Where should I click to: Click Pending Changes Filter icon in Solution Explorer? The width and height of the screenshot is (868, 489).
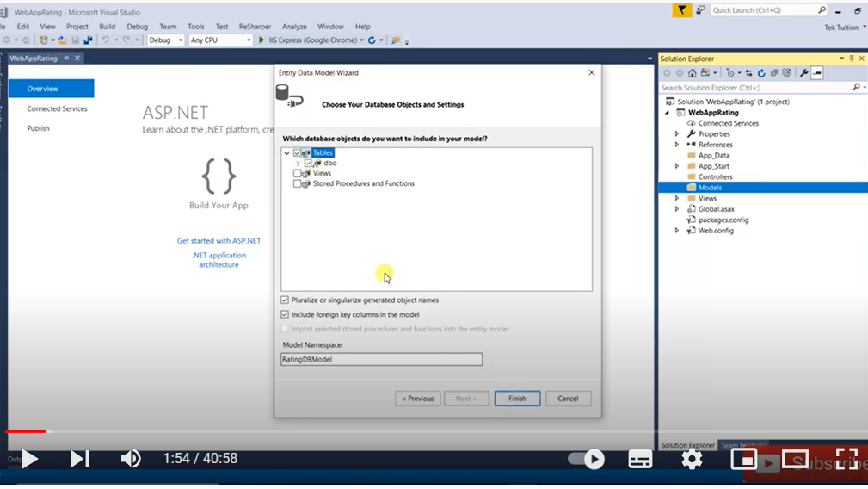[x=730, y=73]
